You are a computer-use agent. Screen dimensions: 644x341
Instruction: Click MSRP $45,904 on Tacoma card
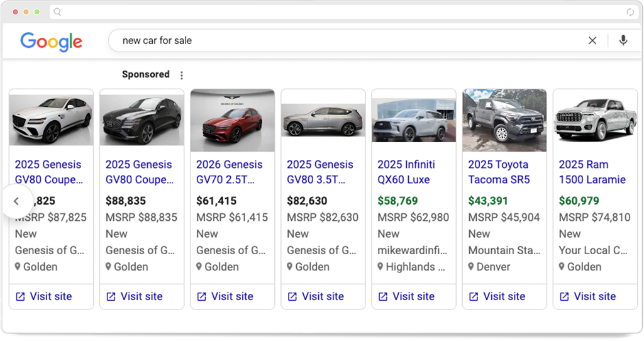(504, 217)
